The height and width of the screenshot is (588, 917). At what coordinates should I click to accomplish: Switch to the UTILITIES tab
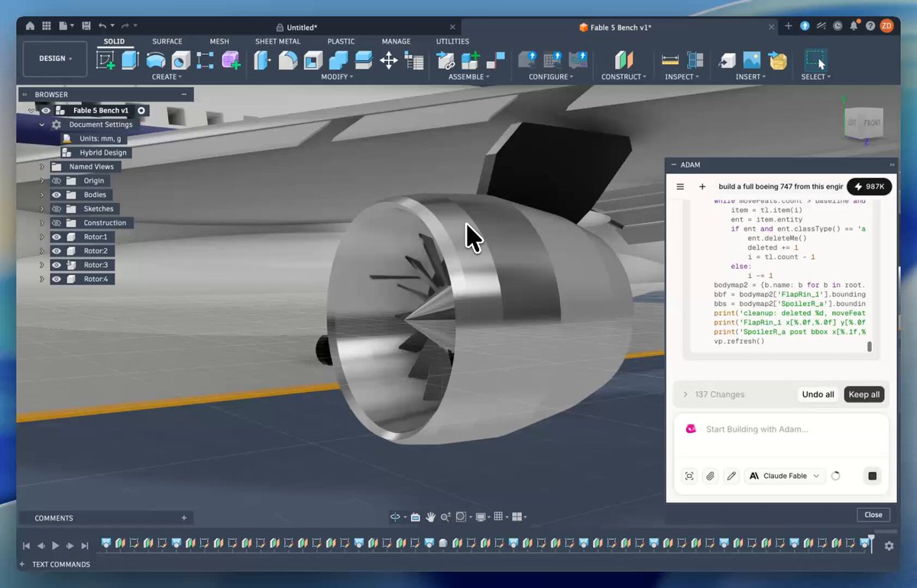pyautogui.click(x=453, y=41)
